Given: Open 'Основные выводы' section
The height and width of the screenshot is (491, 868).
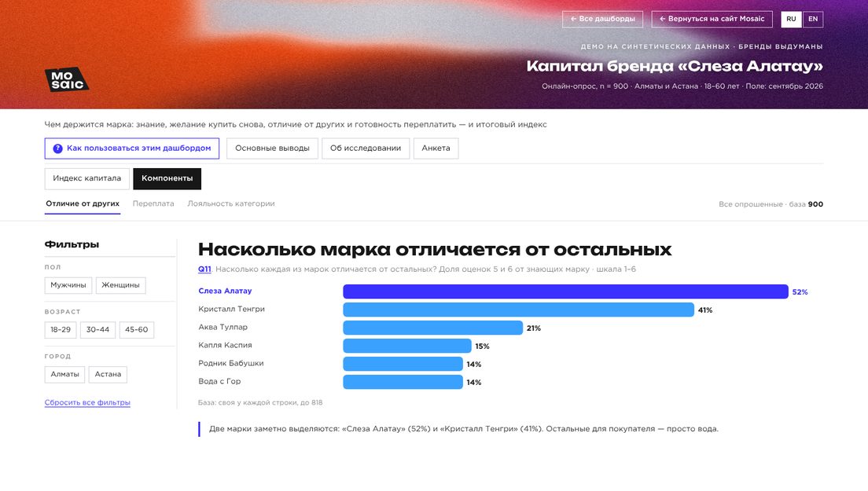Looking at the screenshot, I should [272, 148].
